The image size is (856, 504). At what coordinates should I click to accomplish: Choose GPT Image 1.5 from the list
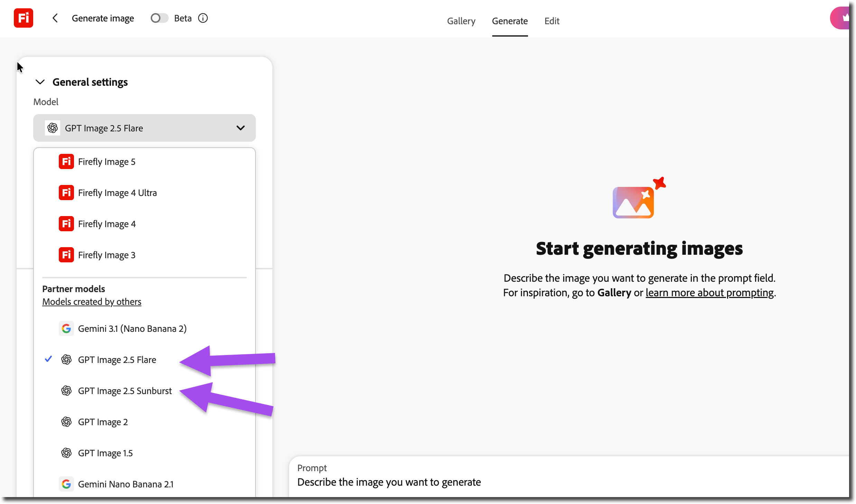[145, 453]
